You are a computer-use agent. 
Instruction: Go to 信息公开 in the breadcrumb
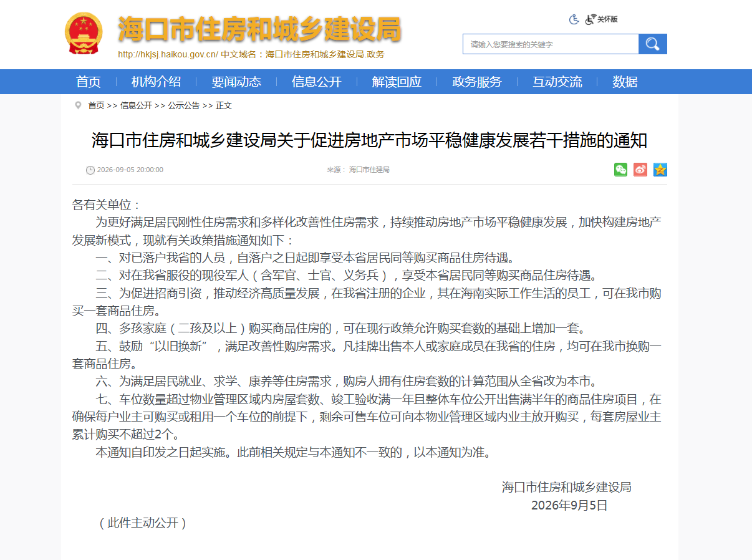coord(136,105)
